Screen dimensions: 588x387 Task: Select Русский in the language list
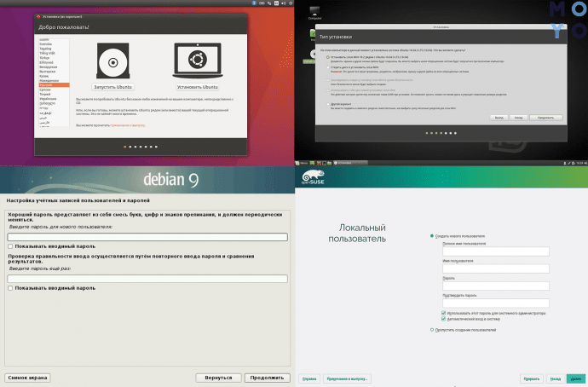pyautogui.click(x=54, y=85)
